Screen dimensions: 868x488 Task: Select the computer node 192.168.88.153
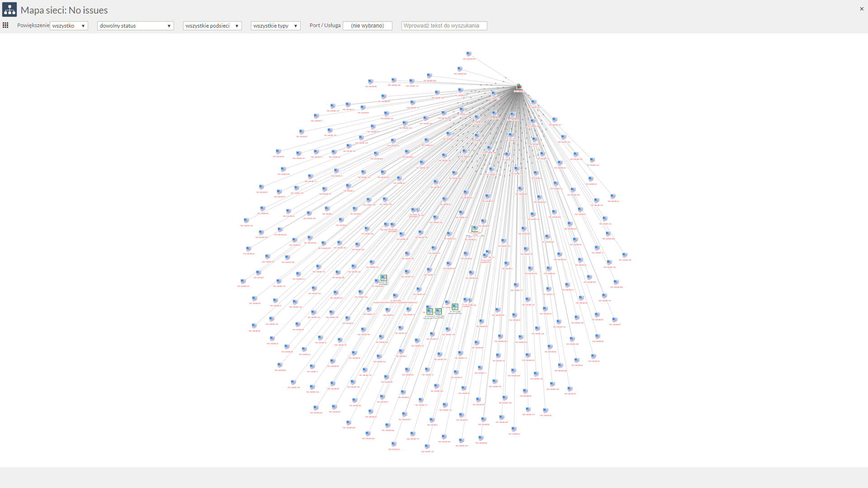tap(564, 137)
